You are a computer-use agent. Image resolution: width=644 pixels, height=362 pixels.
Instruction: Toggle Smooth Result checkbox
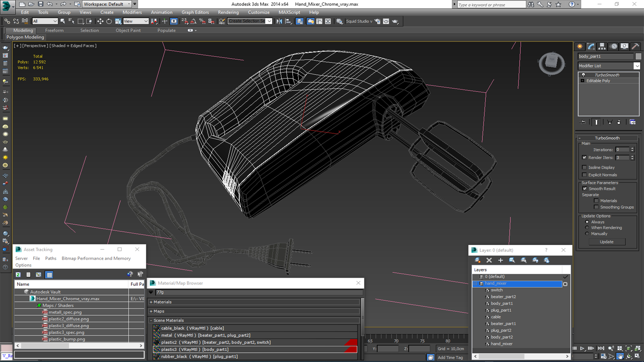[x=585, y=189]
